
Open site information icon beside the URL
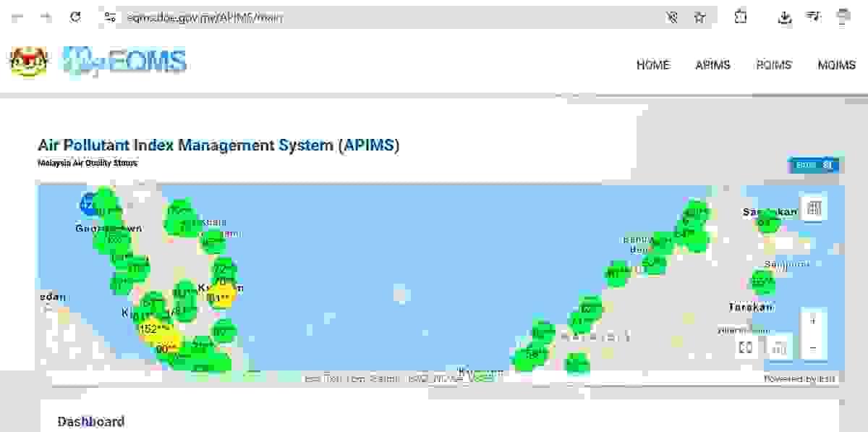point(110,17)
